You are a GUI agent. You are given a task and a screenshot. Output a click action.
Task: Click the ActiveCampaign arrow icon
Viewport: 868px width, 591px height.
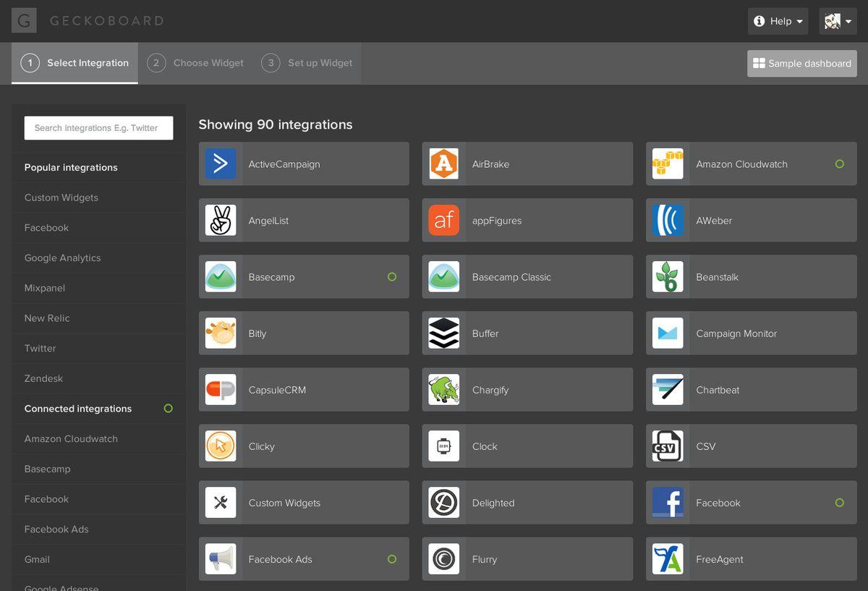(221, 164)
